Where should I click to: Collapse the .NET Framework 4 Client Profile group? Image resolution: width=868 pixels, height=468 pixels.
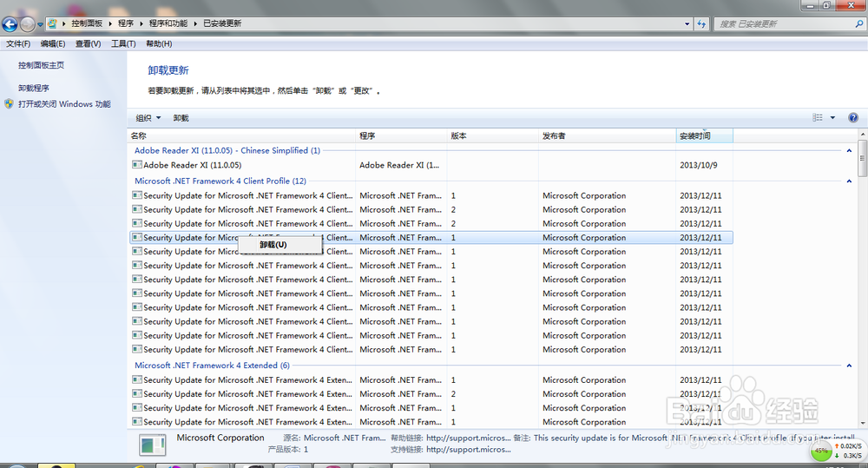pyautogui.click(x=849, y=181)
